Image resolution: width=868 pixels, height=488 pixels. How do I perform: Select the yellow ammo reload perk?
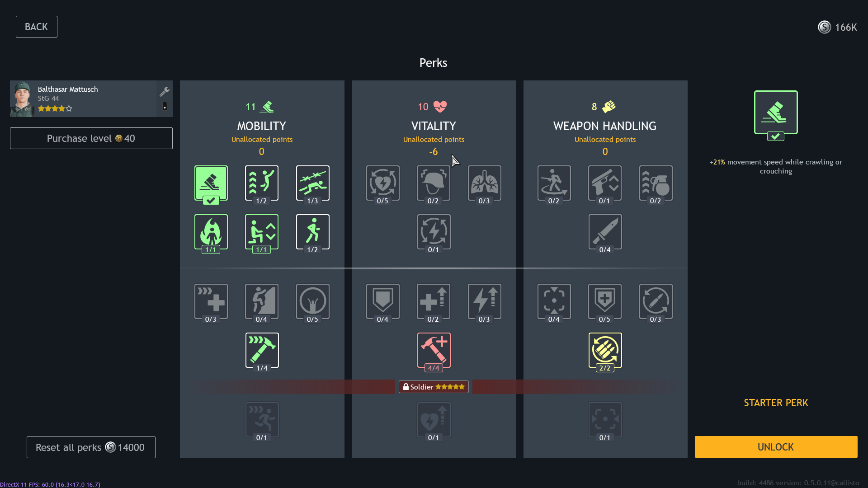(605, 350)
